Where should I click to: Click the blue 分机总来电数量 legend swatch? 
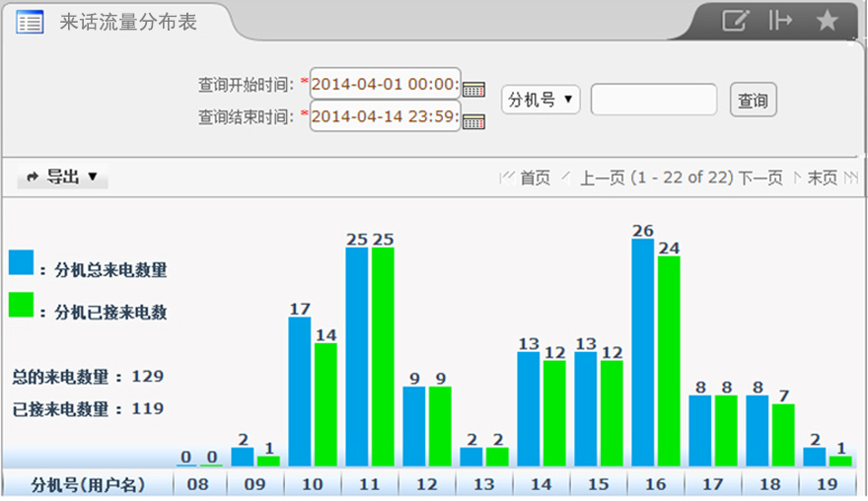(21, 262)
